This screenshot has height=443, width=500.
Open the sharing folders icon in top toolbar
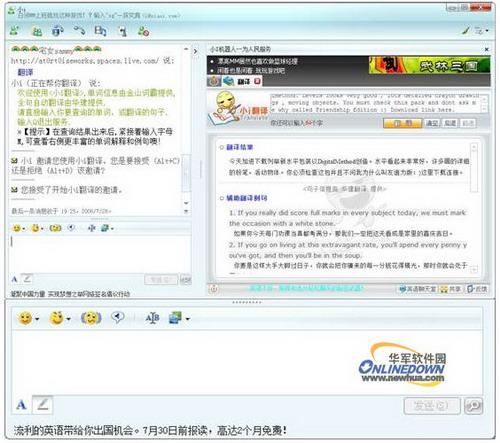[x=37, y=31]
